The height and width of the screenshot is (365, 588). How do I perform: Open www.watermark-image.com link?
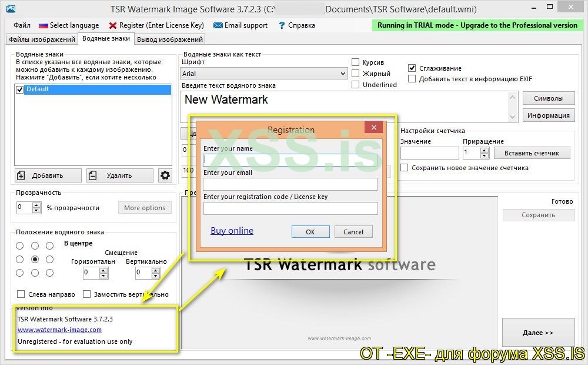pos(59,330)
